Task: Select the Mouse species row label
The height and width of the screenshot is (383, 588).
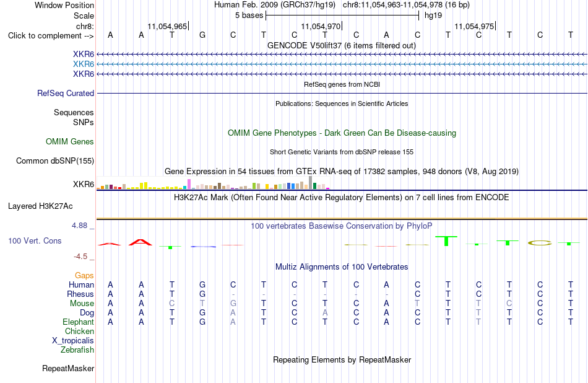Action: pos(82,303)
